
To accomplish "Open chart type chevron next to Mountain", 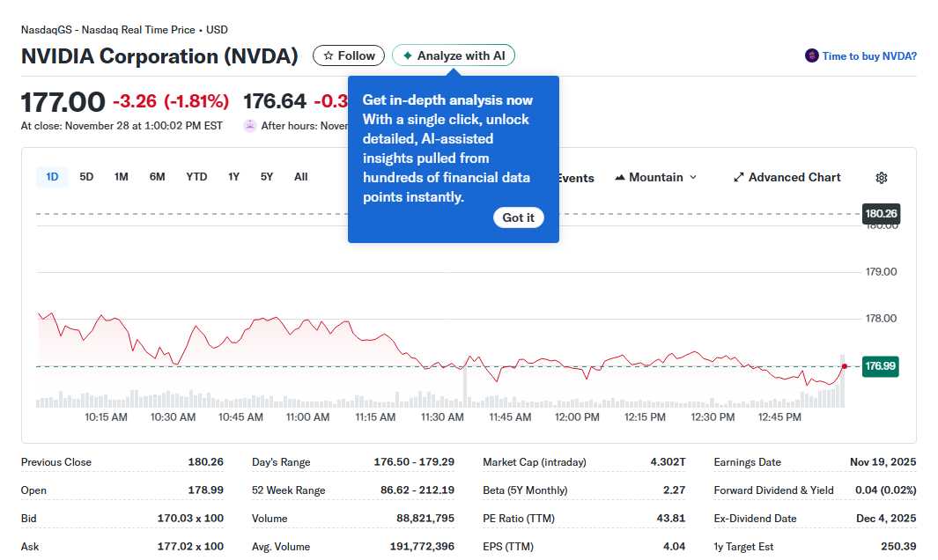I will 692,177.
